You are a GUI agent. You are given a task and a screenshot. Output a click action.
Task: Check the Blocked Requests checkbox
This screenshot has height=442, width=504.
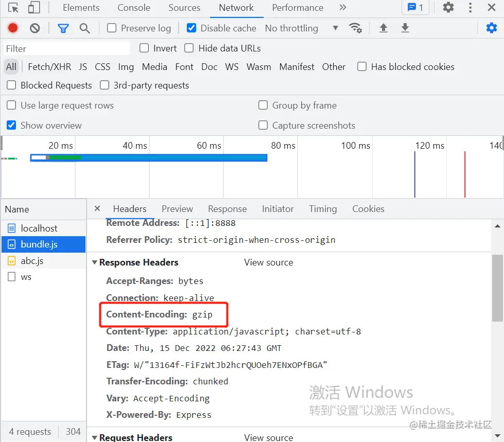coord(11,85)
